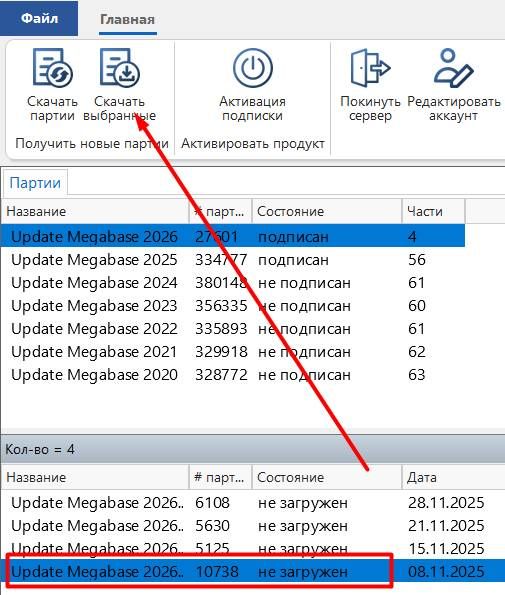Sort by upper # парт... column header

click(x=220, y=211)
